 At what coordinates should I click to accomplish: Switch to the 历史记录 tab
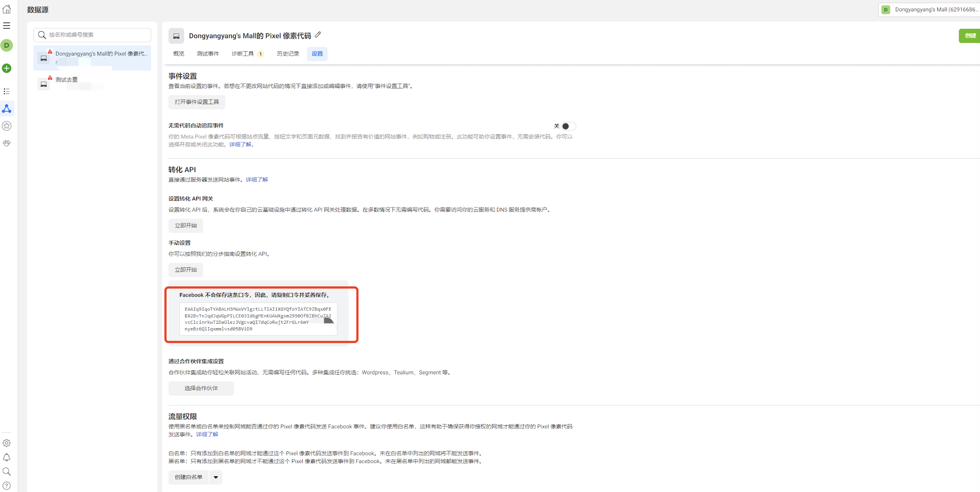tap(288, 54)
